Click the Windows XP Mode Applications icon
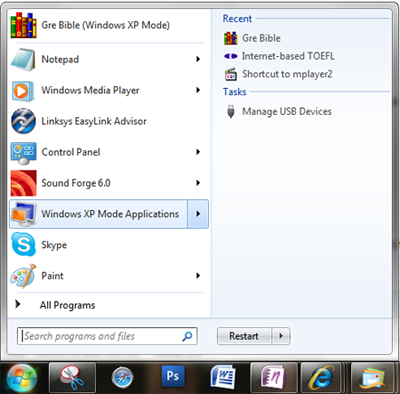The image size is (400, 394). (23, 214)
